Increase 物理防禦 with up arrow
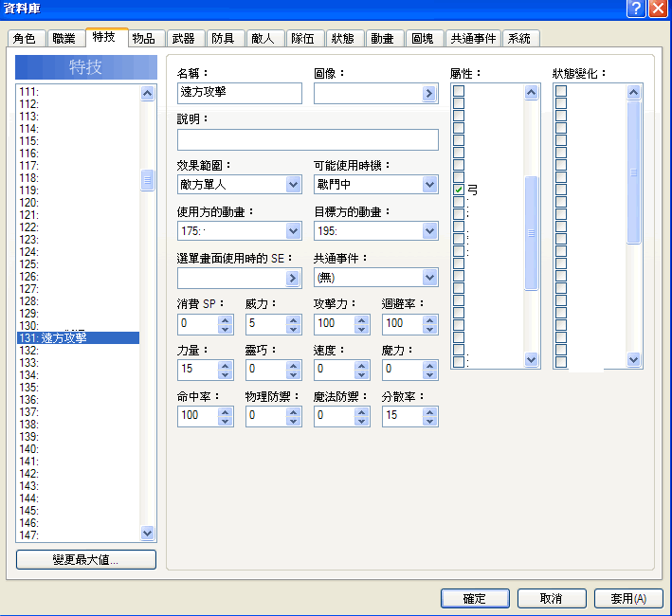Screen dimensions: 672x616 (294, 411)
